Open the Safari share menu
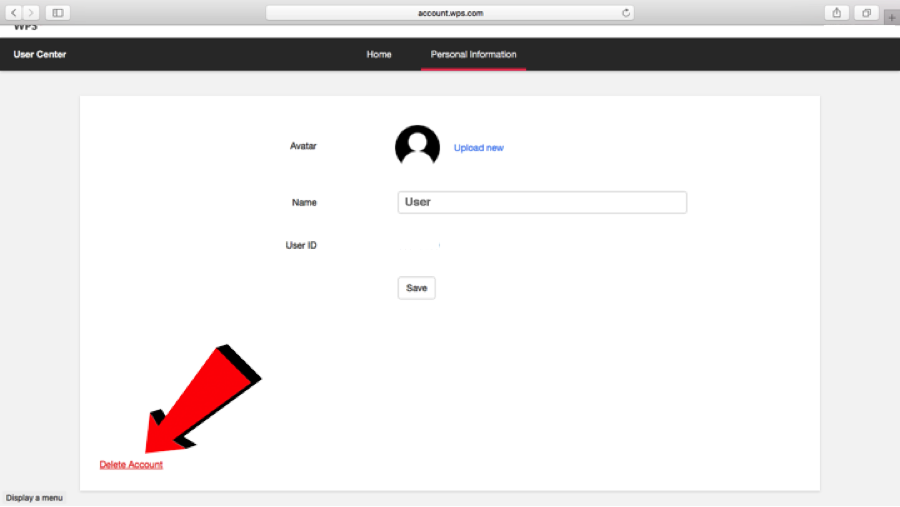The image size is (900, 507). tap(837, 13)
